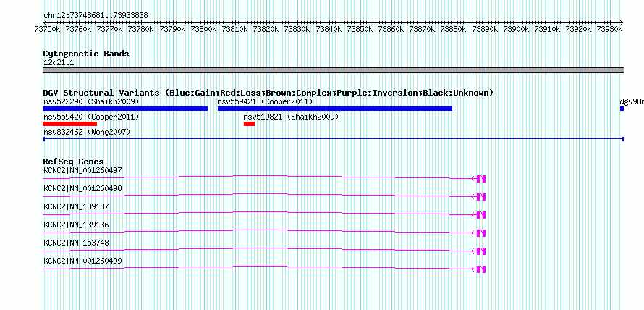Click the magenta exon blocks of NM_139136
The height and width of the screenshot is (310, 644).
click(481, 233)
